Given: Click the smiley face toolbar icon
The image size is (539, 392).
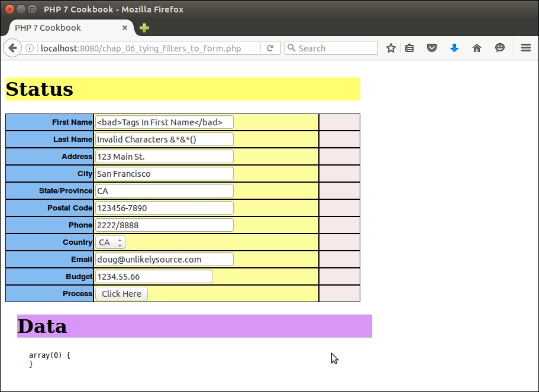Looking at the screenshot, I should [x=500, y=48].
